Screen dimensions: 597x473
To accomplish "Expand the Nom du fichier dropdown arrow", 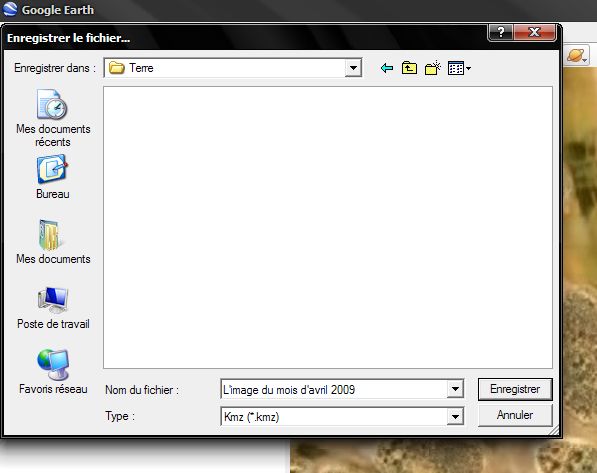I will click(455, 389).
